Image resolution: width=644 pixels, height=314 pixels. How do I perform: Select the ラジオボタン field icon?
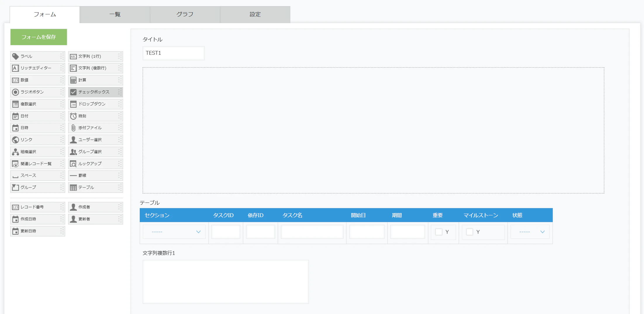15,92
